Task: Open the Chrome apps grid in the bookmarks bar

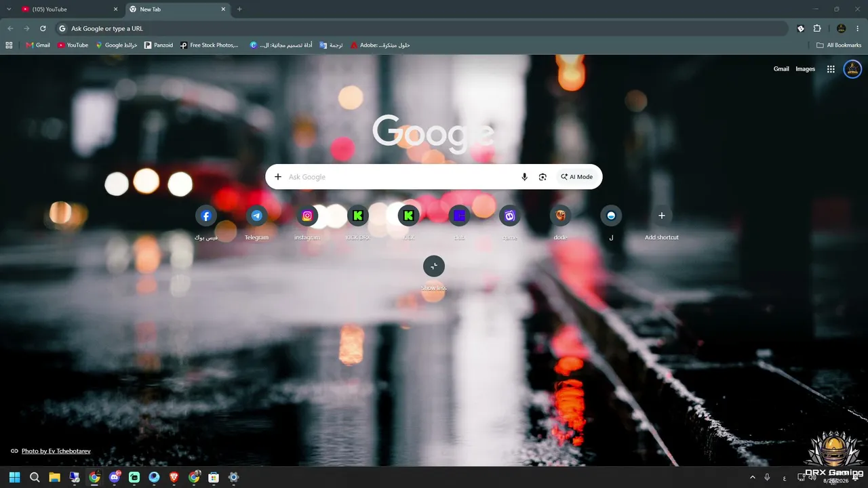Action: (x=9, y=45)
